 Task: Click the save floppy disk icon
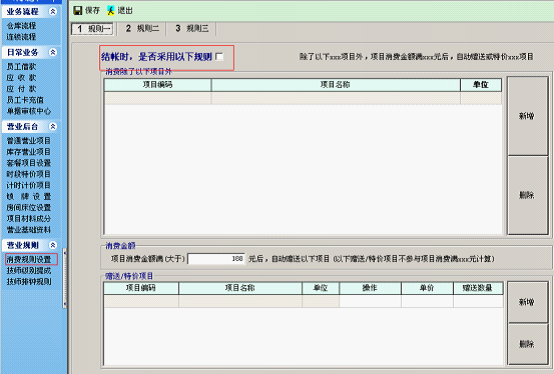78,11
